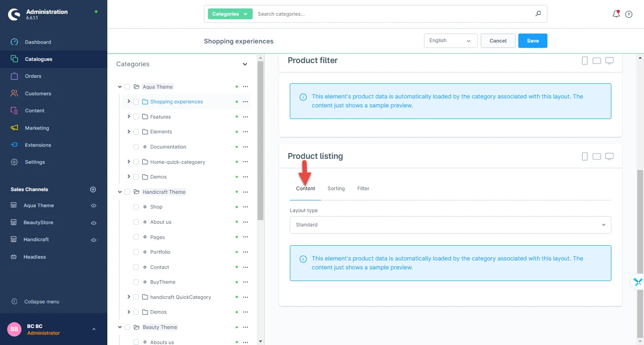Select tablet view icon in Product listing
Screen dimensions: 644x345
pyautogui.click(x=597, y=157)
